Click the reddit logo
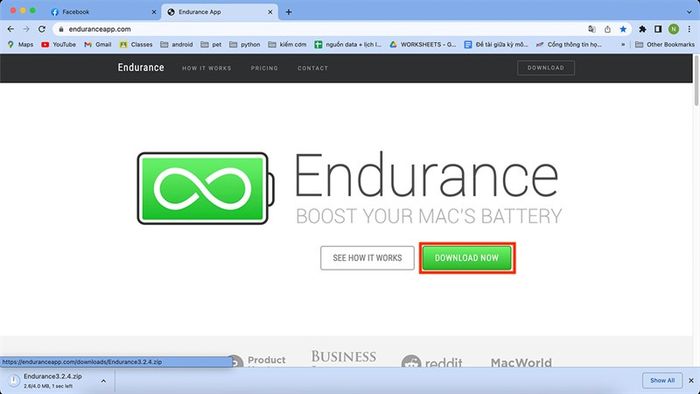Screen dimensions: 700x394 (432, 361)
